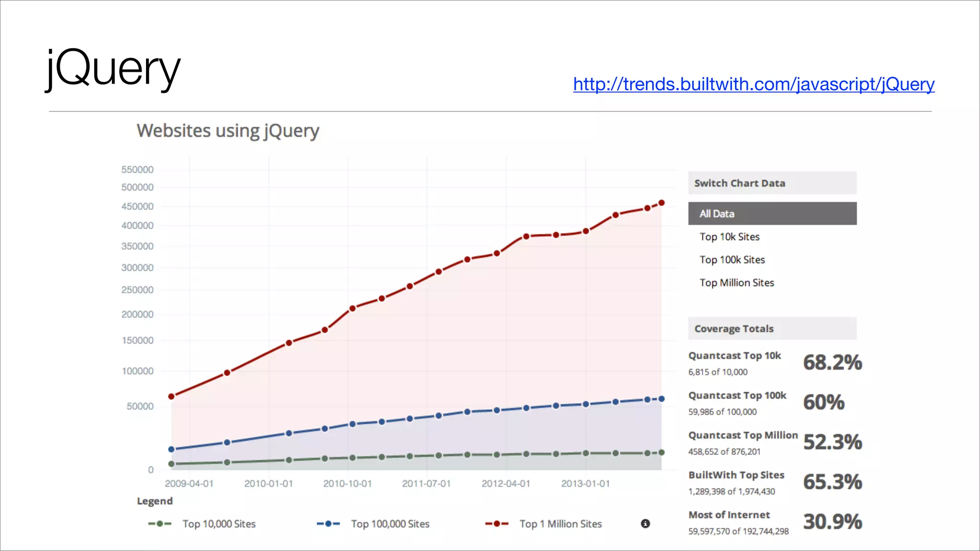The height and width of the screenshot is (551, 980).
Task: Click the first red data point on the chart
Action: 171,397
